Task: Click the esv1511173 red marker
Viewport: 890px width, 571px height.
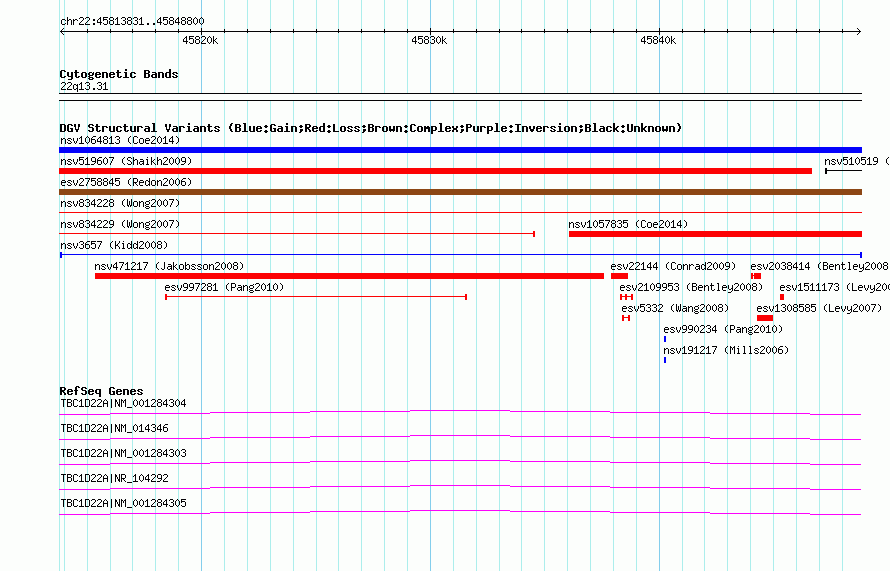Action: click(x=782, y=297)
